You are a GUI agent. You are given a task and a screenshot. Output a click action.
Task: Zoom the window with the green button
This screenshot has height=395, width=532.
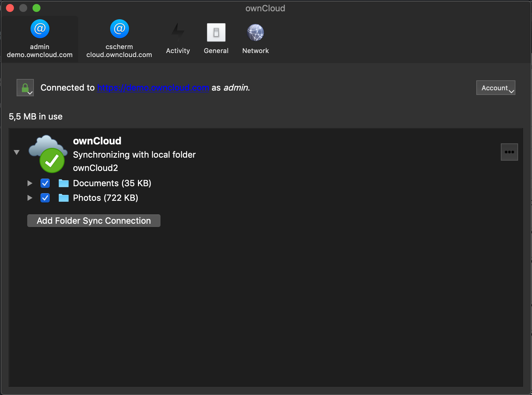(x=36, y=8)
